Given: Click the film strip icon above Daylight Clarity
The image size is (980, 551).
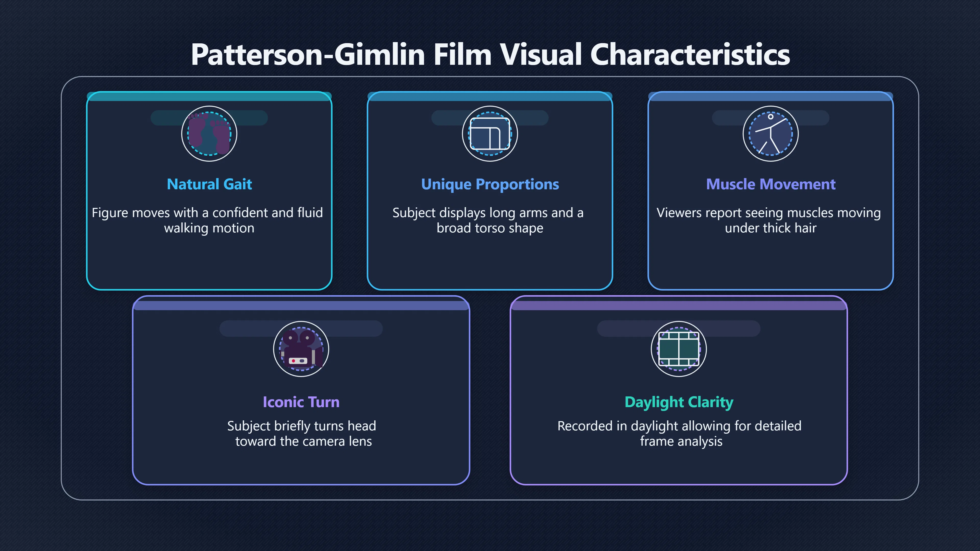Looking at the screenshot, I should (679, 349).
